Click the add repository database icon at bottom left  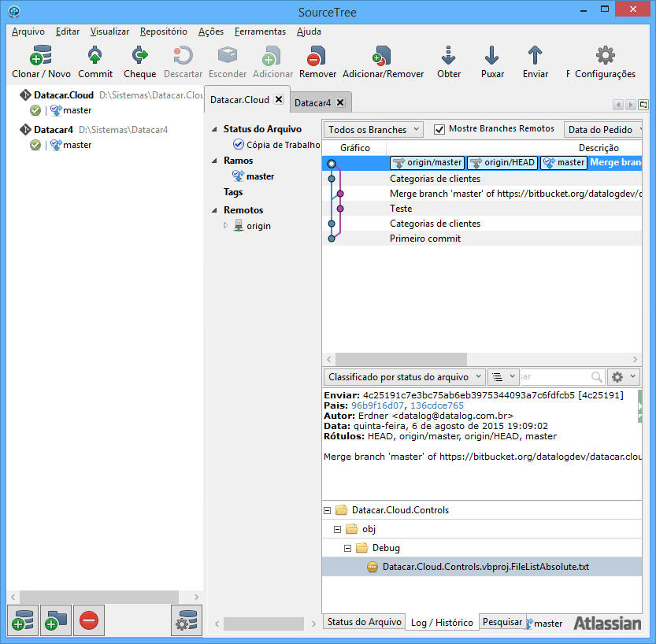coord(23,620)
